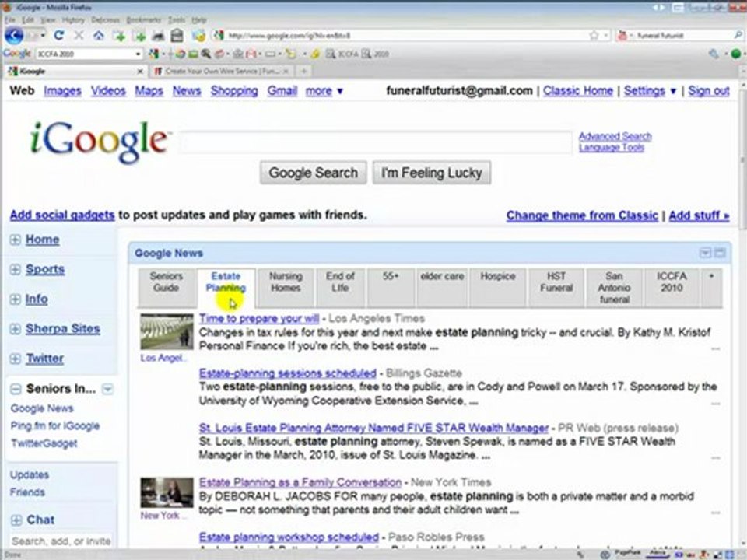Image resolution: width=747 pixels, height=560 pixels.
Task: Open 'Time to prepare your will' article
Action: click(x=259, y=318)
